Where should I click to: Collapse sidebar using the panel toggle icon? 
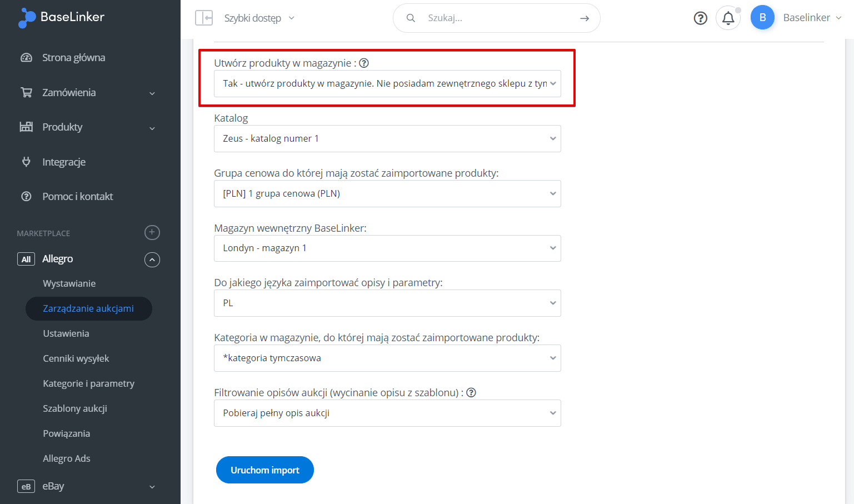pos(204,18)
